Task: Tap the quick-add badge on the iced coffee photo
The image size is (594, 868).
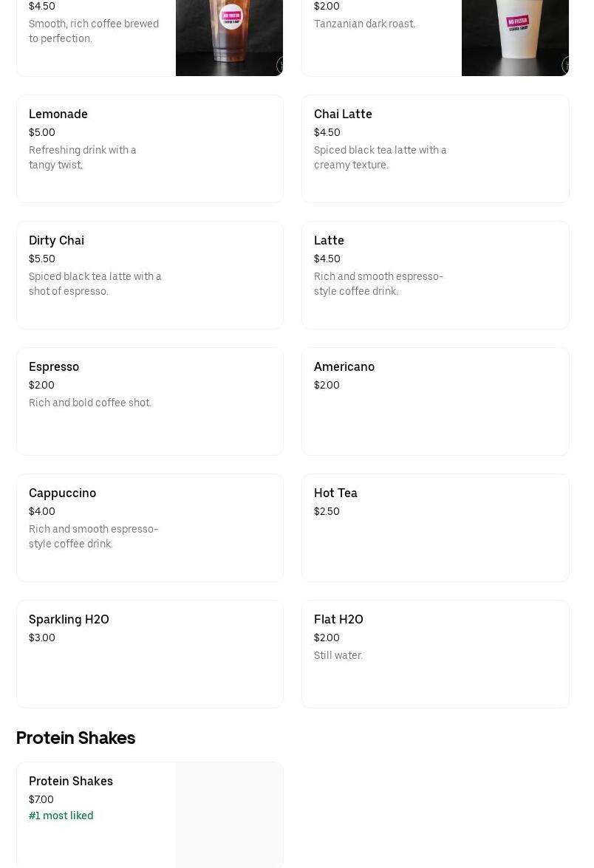Action: tap(282, 65)
